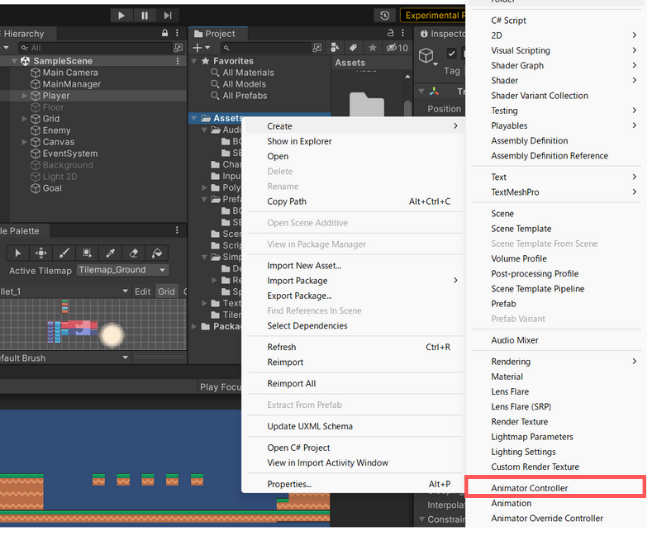The image size is (662, 535).
Task: Click the Step frame button
Action: (168, 15)
